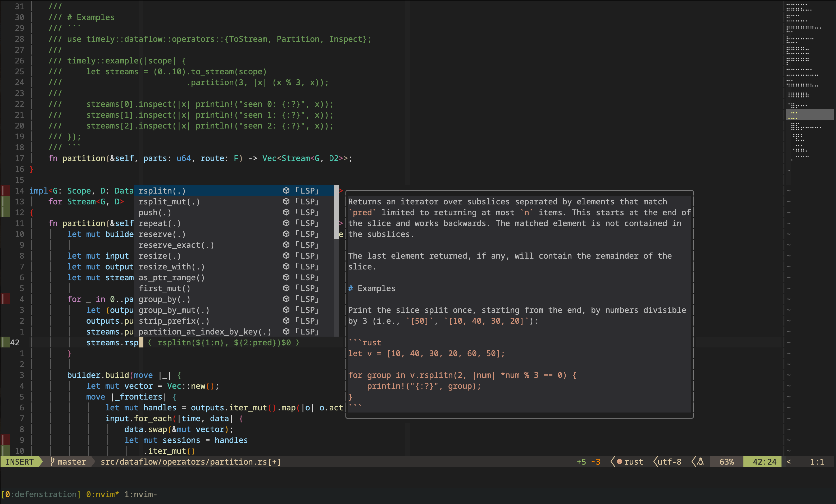The image size is (836, 504).
Task: Click the cube icon beside group_by(.)
Action: [286, 299]
